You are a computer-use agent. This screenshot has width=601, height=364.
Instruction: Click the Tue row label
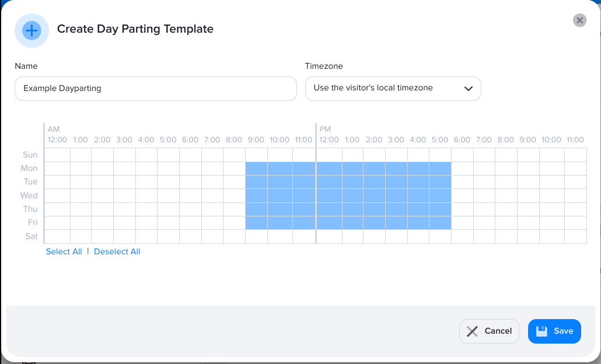(x=31, y=181)
